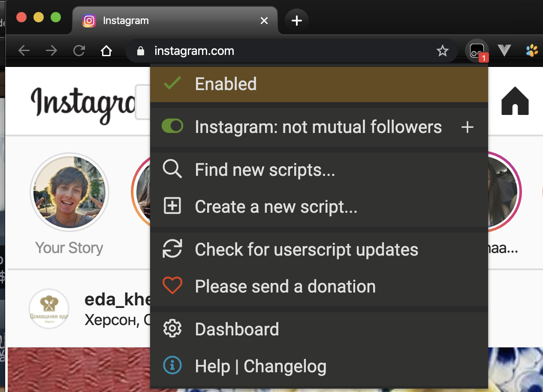This screenshot has height=392, width=543.
Task: Disable the Instagram: not mutual followers script toggle
Action: tap(172, 127)
